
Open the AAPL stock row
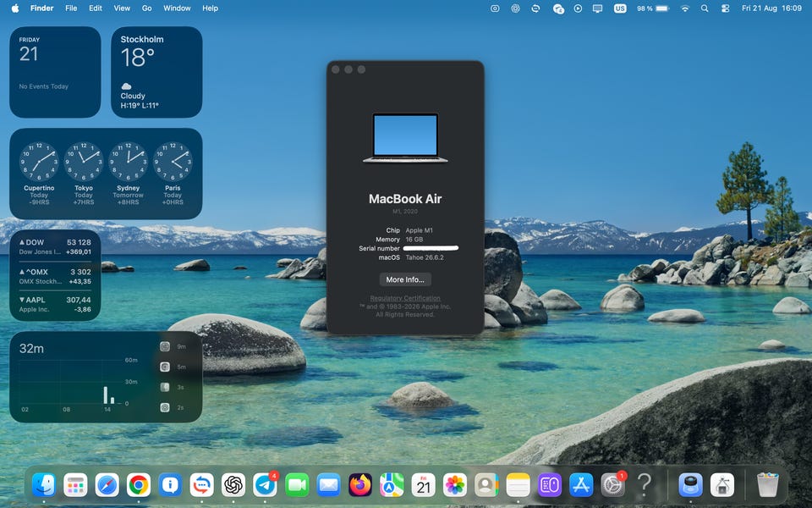point(55,304)
